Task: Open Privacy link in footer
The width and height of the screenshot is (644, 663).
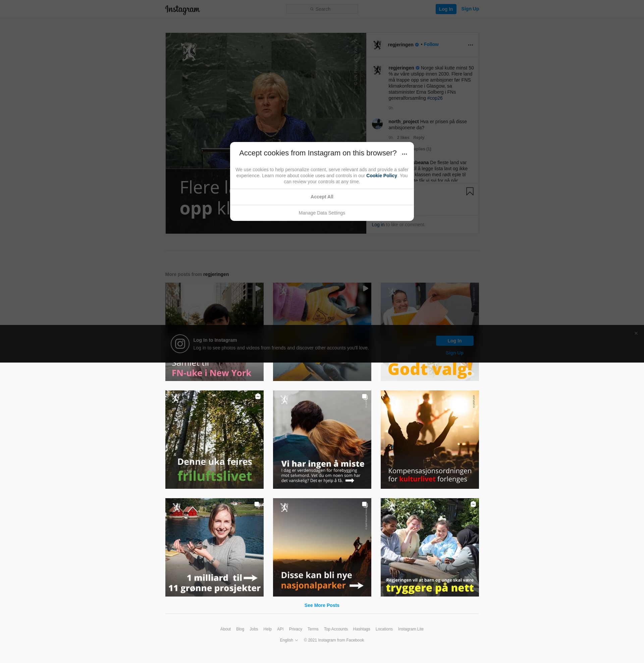Action: 295,629
